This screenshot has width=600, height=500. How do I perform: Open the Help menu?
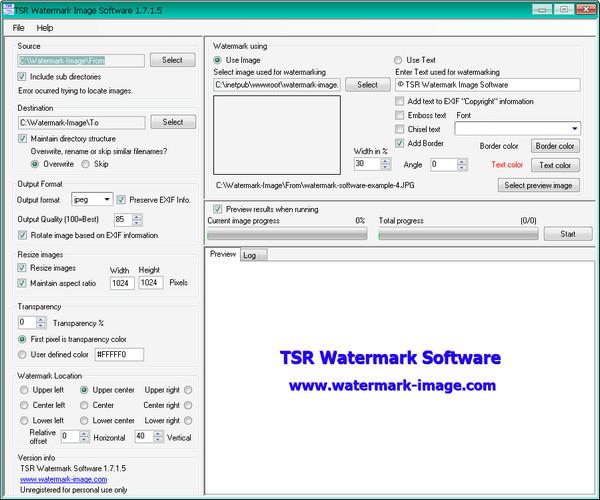pyautogui.click(x=45, y=28)
